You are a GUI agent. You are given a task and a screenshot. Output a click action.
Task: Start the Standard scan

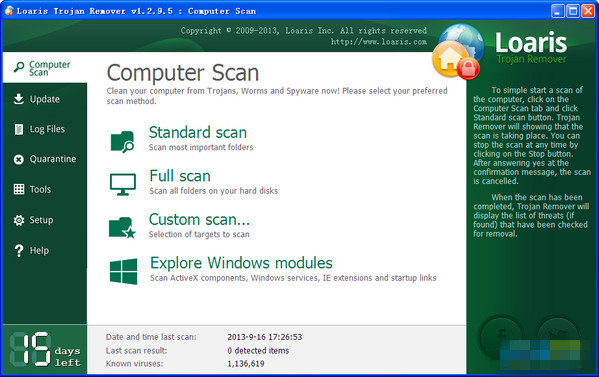pyautogui.click(x=198, y=132)
